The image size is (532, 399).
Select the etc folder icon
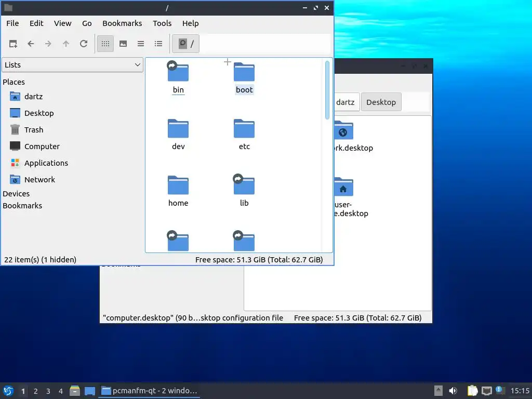pyautogui.click(x=244, y=128)
